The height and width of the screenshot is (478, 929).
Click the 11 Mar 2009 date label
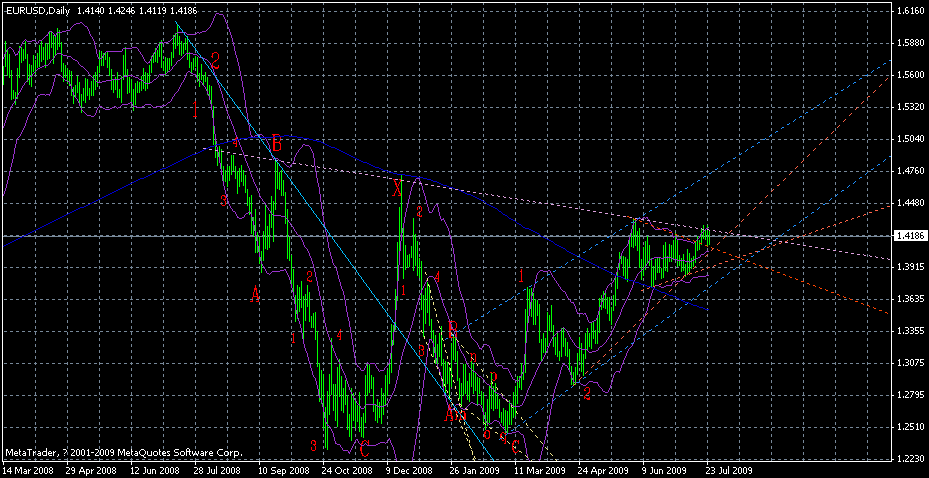[x=539, y=470]
